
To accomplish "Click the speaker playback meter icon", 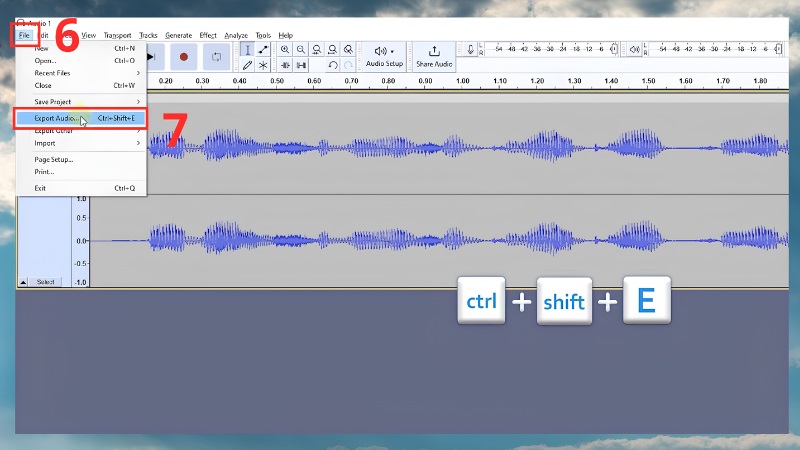I will [634, 49].
